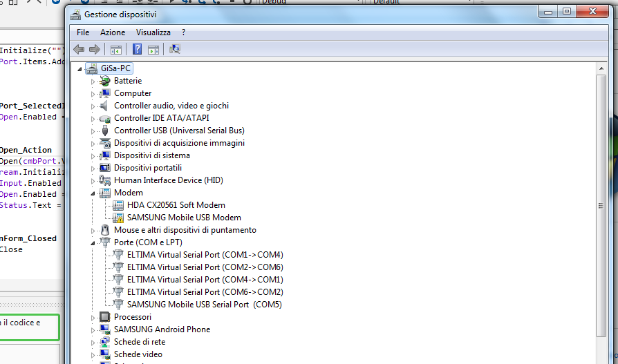
Task: Click Status.Text line in background code editor
Action: click(x=30, y=205)
